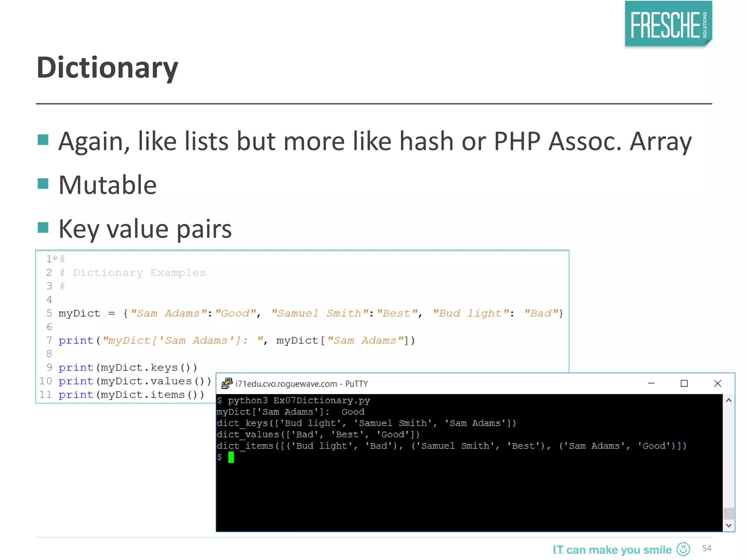
Task: Click code line 5 myDict assignment
Action: click(311, 313)
